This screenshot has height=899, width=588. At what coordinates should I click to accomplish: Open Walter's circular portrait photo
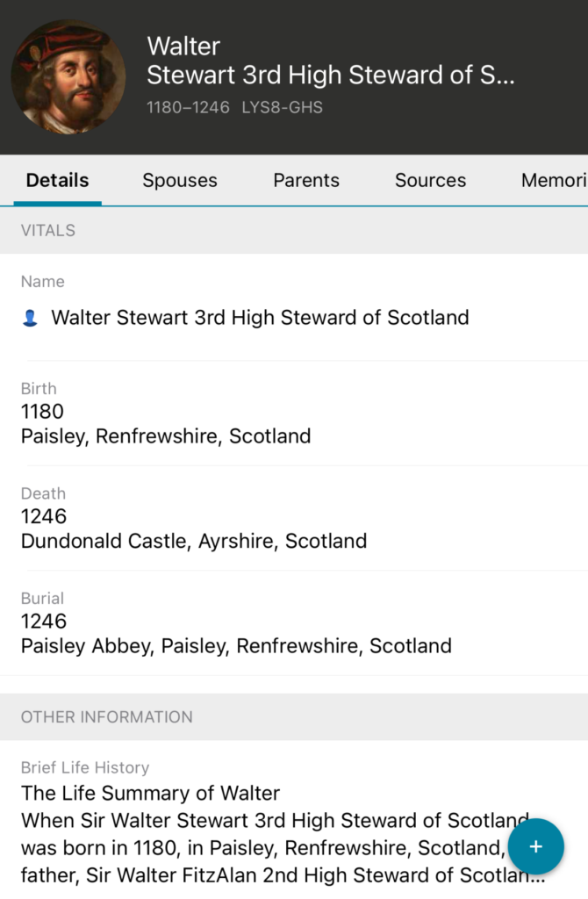point(68,77)
